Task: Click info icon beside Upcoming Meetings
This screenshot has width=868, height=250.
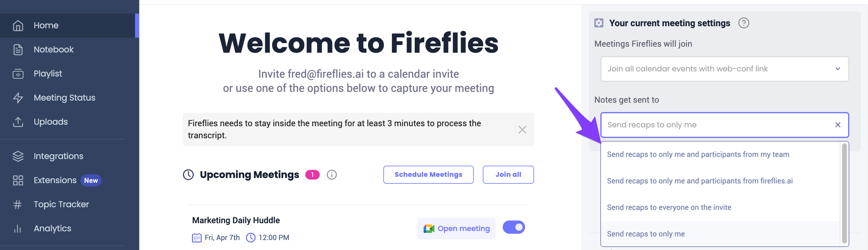Action: coord(332,174)
